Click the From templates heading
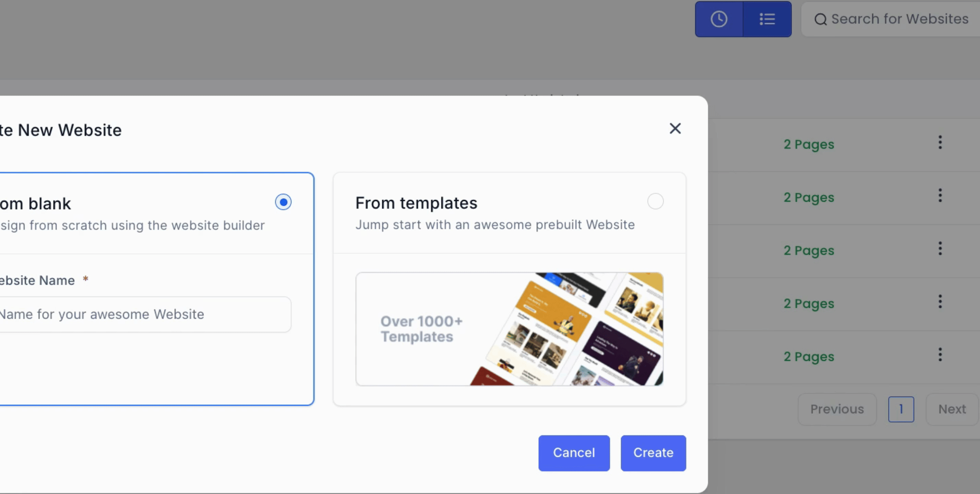The image size is (980, 494). pyautogui.click(x=416, y=203)
